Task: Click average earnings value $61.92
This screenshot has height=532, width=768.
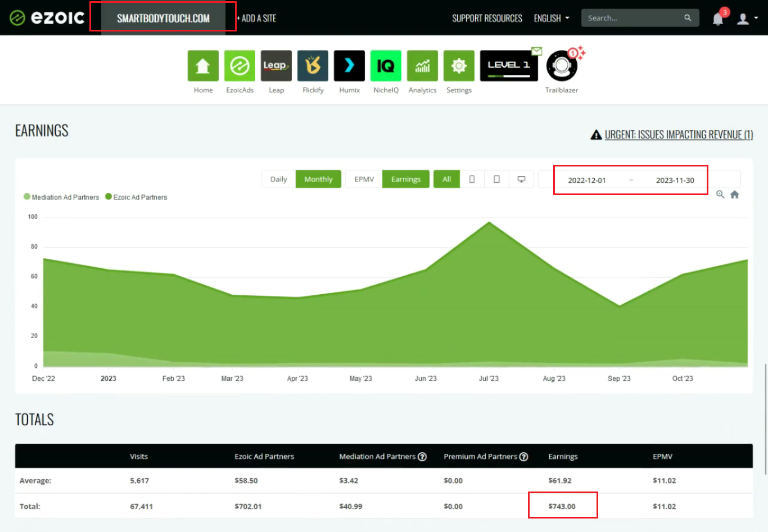Action: (559, 481)
